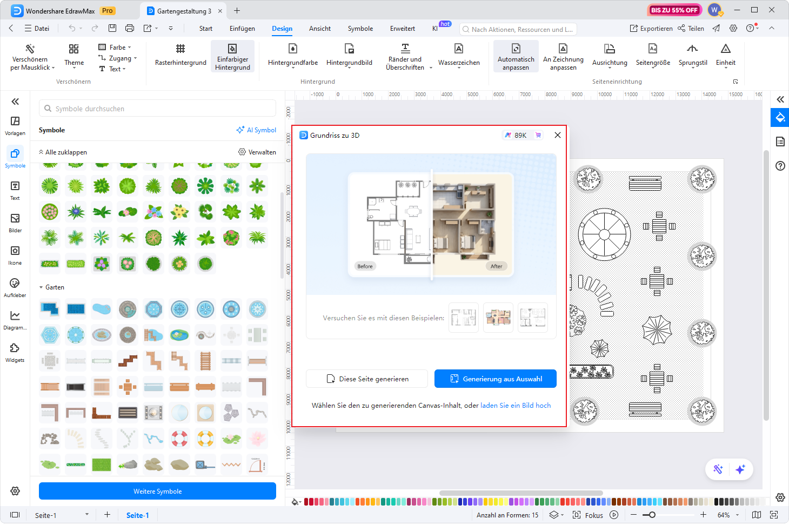Click the zoom slider handle

(652, 515)
